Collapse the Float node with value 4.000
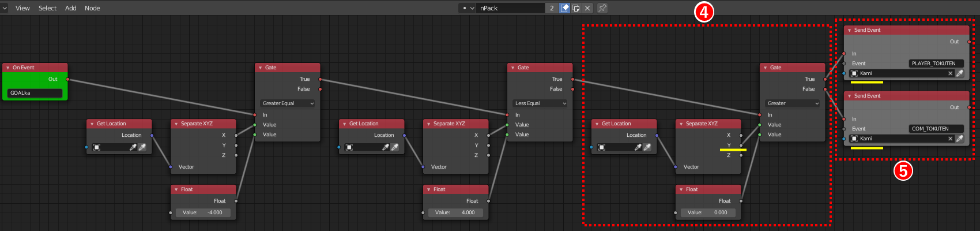Viewport: 980px width, 231px height. [x=428, y=189]
